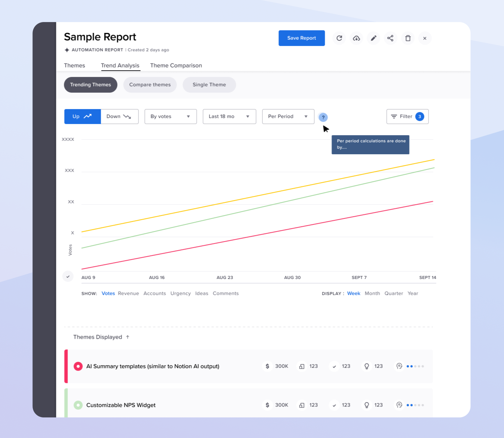This screenshot has height=438, width=504.
Task: Switch to the Trend Analysis tab
Action: pyautogui.click(x=120, y=65)
